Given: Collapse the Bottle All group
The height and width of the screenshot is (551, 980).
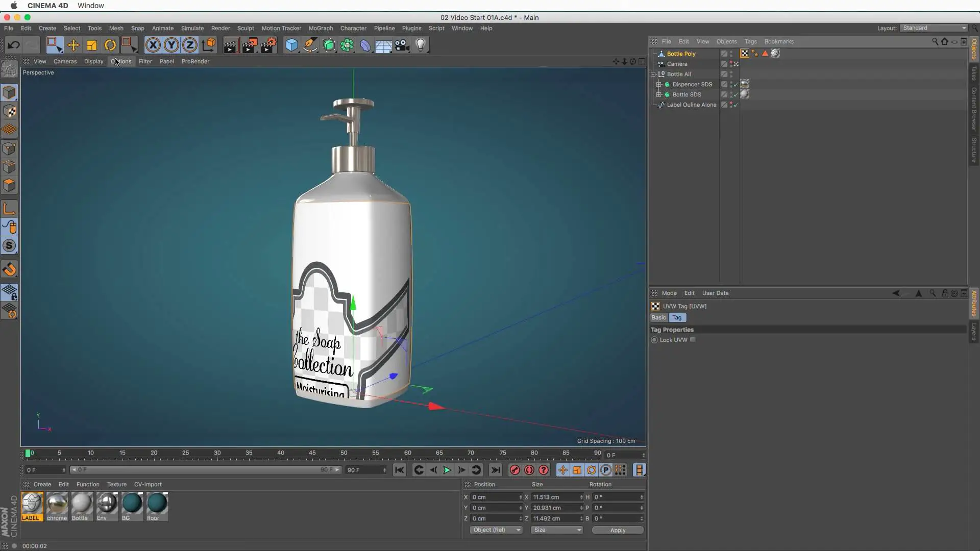Looking at the screenshot, I should point(653,74).
